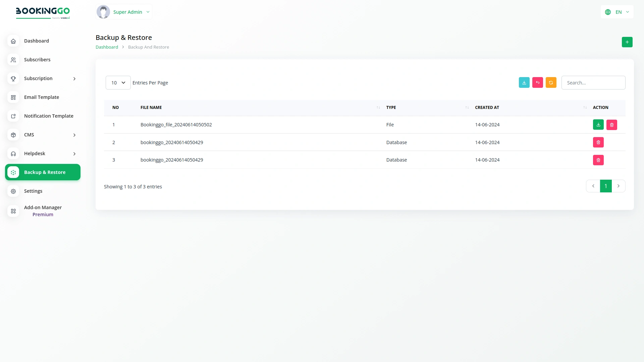644x362 pixels.
Task: Select the Subscribers sidebar icon
Action: (13, 60)
